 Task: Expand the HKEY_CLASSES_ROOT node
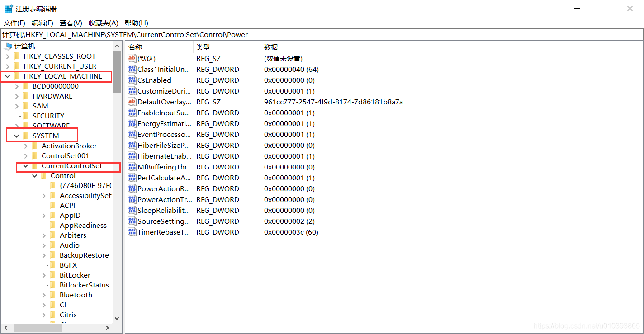point(8,56)
